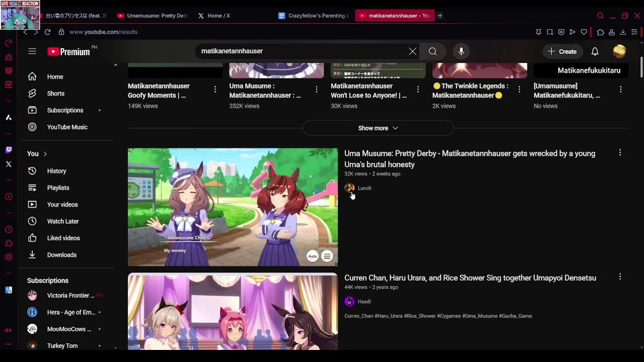This screenshot has height=362, width=644.
Task: Open YouTube Music in the sidebar
Action: [67, 127]
